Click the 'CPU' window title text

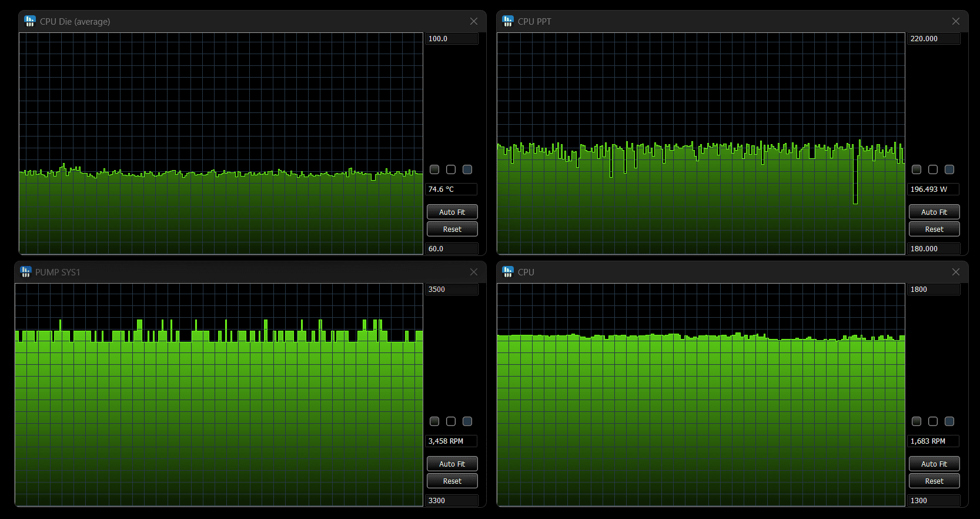coord(526,272)
